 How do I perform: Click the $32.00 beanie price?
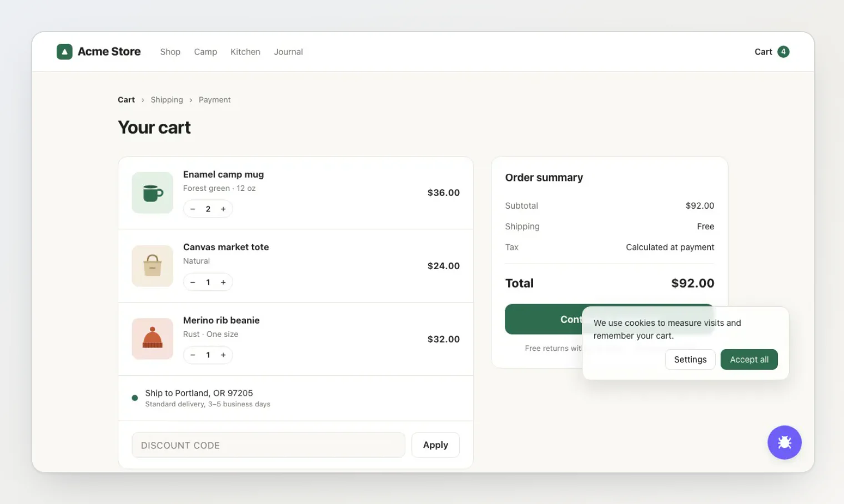tap(444, 339)
